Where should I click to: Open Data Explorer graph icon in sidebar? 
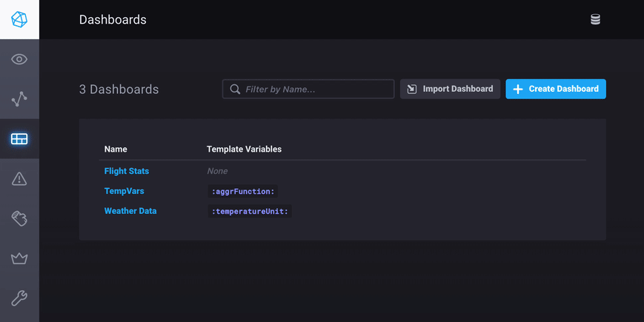pos(19,99)
